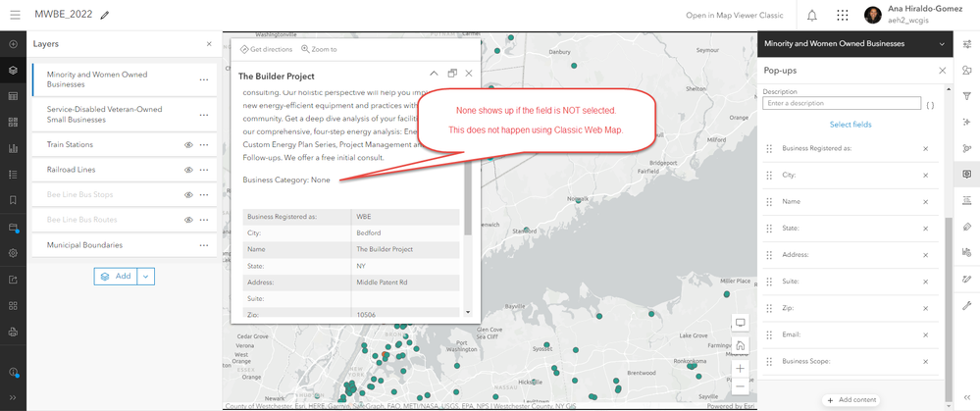
Task: Dock the Builder Project popup
Action: pyautogui.click(x=452, y=74)
